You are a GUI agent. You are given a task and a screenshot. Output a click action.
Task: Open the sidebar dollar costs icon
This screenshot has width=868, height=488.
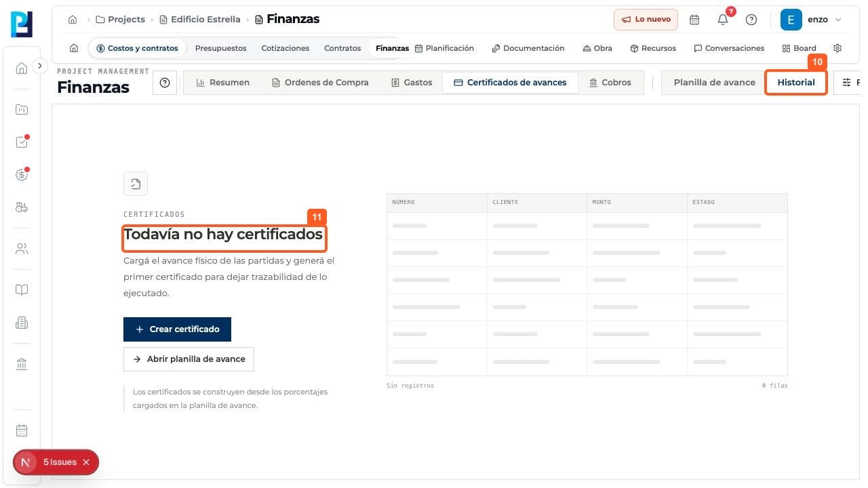coord(22,175)
